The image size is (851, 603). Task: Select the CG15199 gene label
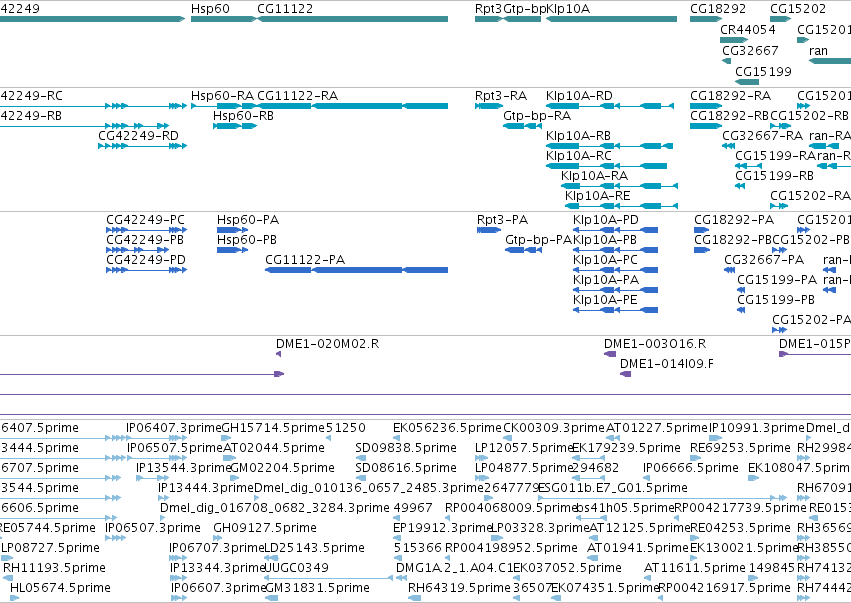763,72
